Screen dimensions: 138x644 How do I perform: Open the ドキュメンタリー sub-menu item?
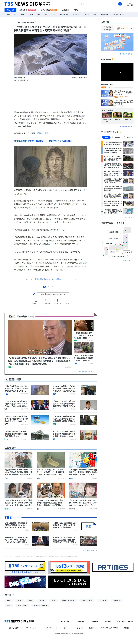click(x=118, y=15)
